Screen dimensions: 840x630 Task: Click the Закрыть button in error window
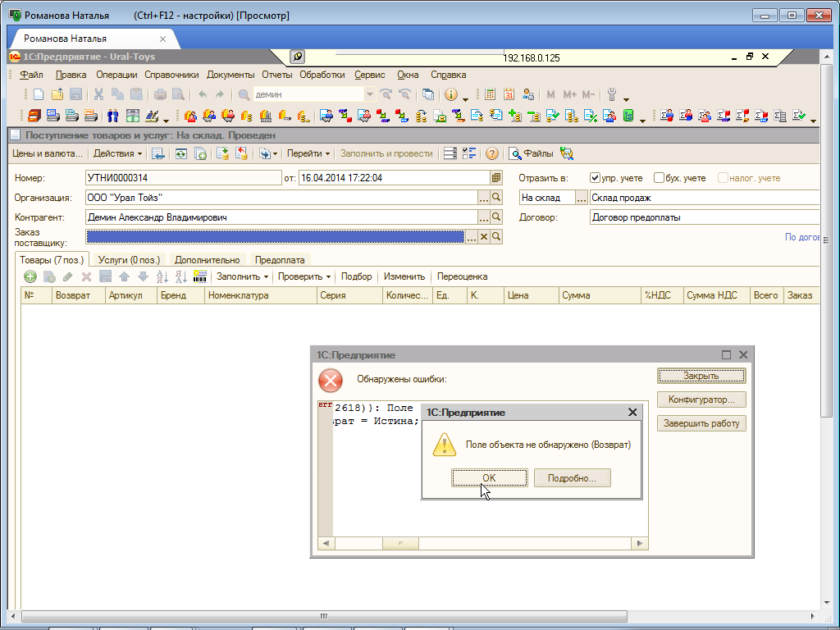701,376
